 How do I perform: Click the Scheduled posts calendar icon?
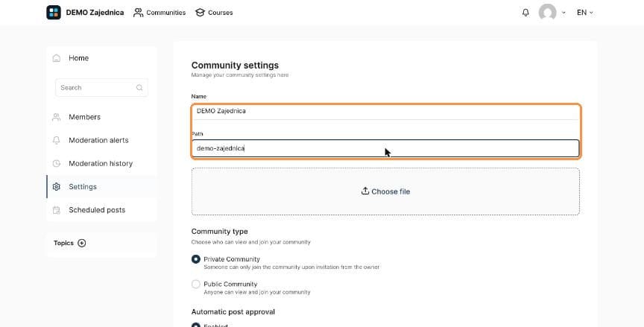point(56,210)
